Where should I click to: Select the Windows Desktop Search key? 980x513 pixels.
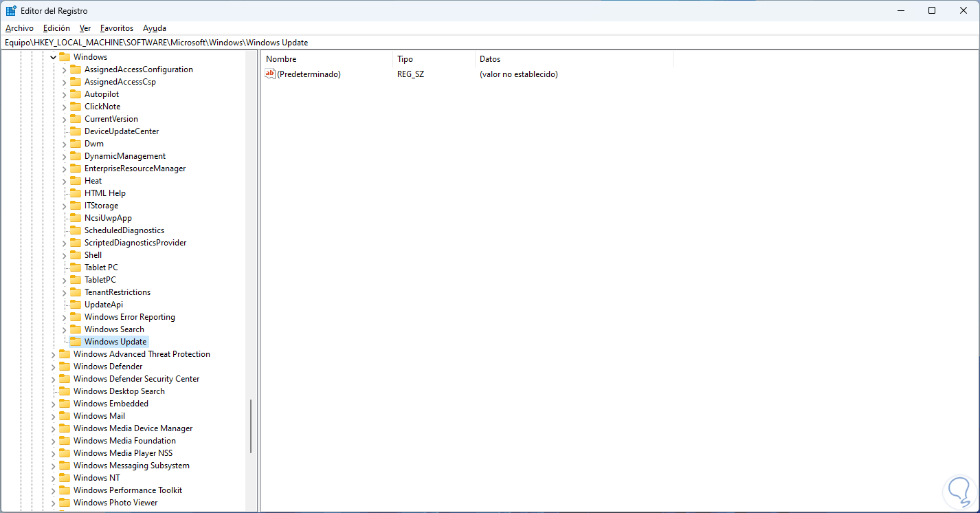pyautogui.click(x=119, y=391)
